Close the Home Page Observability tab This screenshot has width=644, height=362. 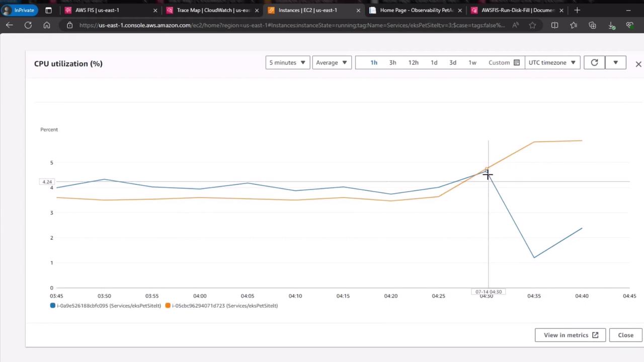(x=460, y=10)
